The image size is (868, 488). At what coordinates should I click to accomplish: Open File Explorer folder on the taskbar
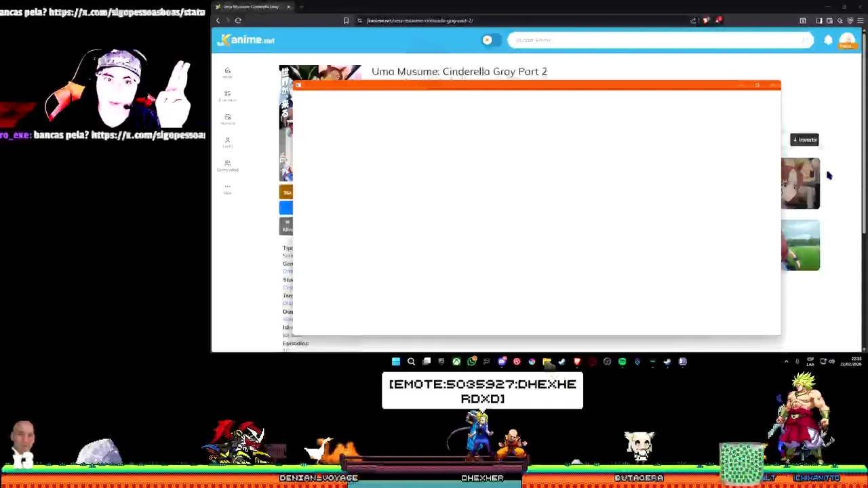547,362
